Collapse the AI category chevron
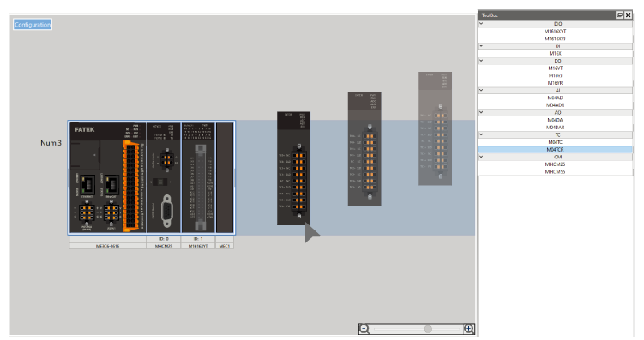This screenshot has width=644, height=340. pyautogui.click(x=481, y=90)
